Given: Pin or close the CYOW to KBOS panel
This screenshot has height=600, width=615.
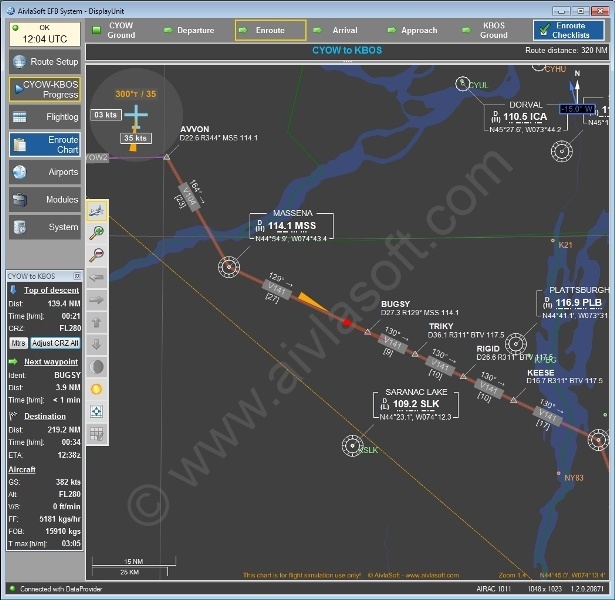Looking at the screenshot, I should coord(77,276).
